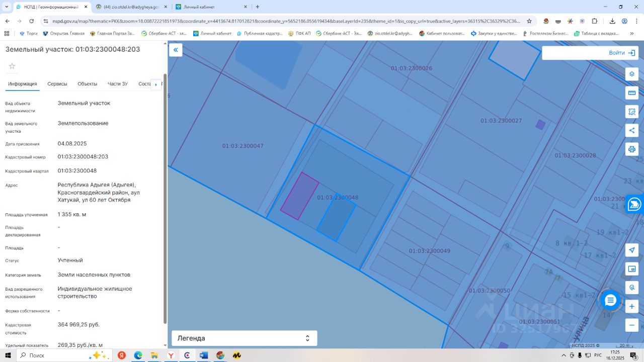Open Chrome profile avatar
Screen dimensions: 644x362
(x=624, y=21)
